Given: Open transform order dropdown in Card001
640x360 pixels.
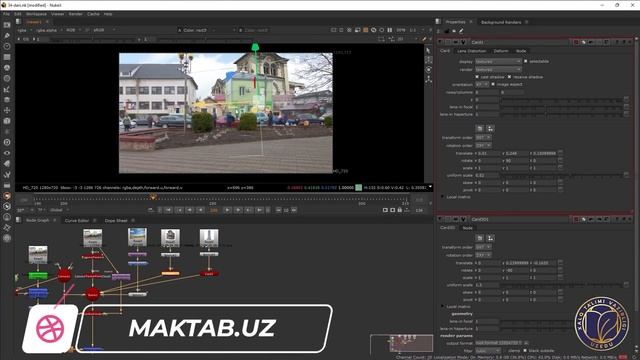Looking at the screenshot, I should 483,247.
